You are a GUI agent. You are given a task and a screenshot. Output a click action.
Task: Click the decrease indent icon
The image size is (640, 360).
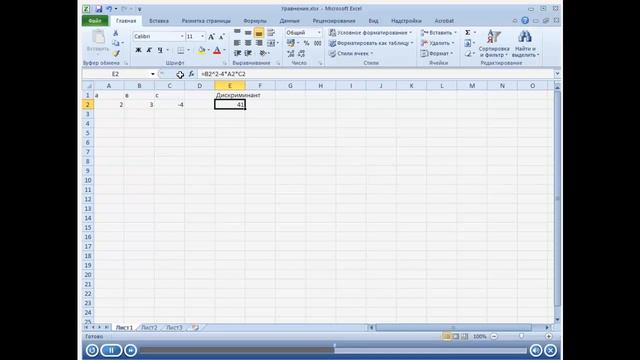(x=238, y=53)
